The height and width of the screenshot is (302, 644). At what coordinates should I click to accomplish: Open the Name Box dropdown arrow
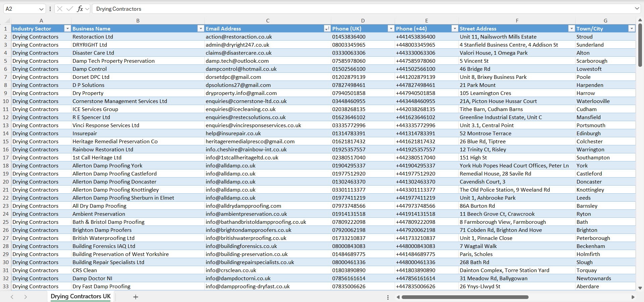point(41,9)
